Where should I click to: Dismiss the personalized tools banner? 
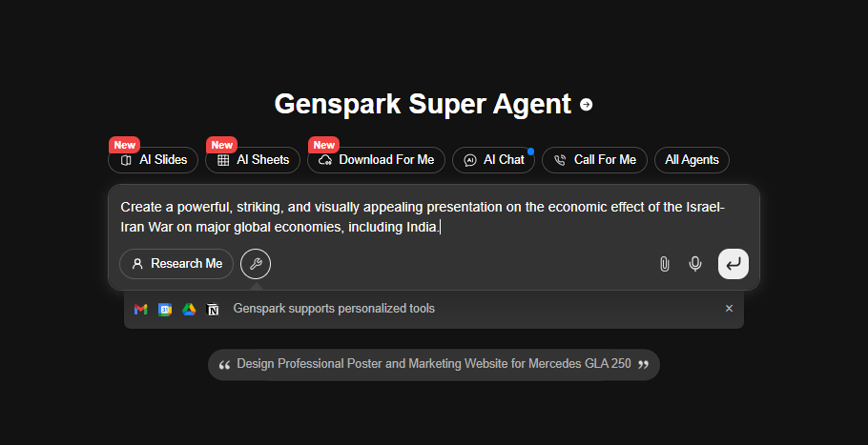(729, 309)
